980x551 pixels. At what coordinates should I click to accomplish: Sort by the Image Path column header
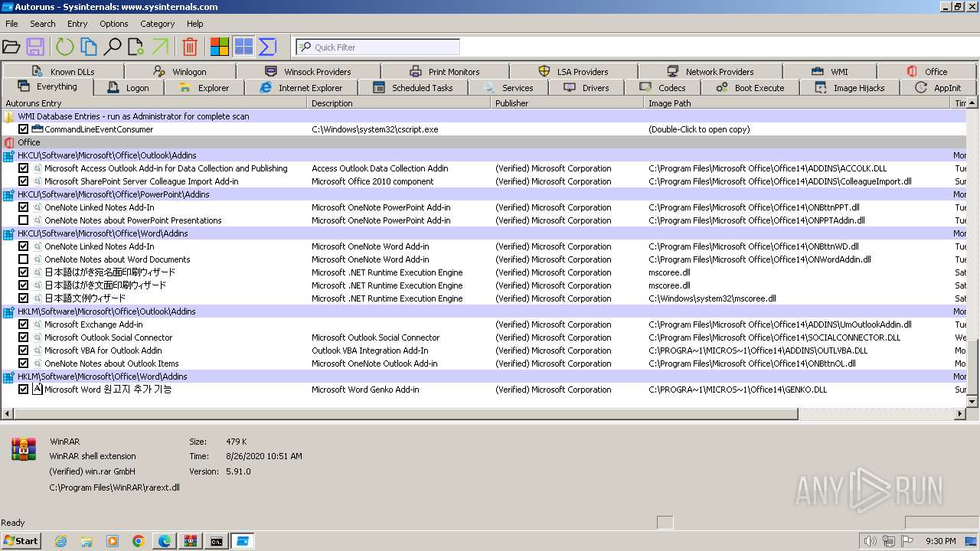pos(798,103)
